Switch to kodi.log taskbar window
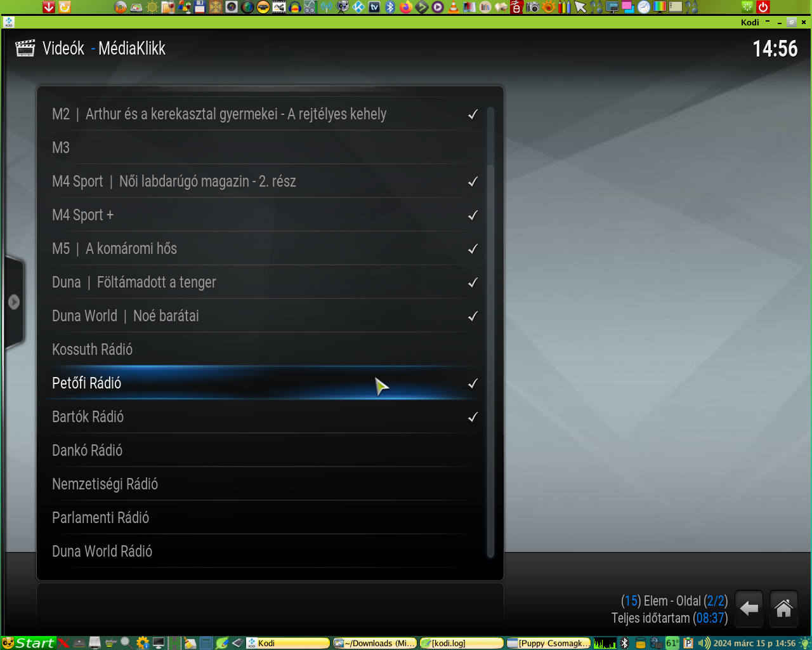 click(x=461, y=643)
